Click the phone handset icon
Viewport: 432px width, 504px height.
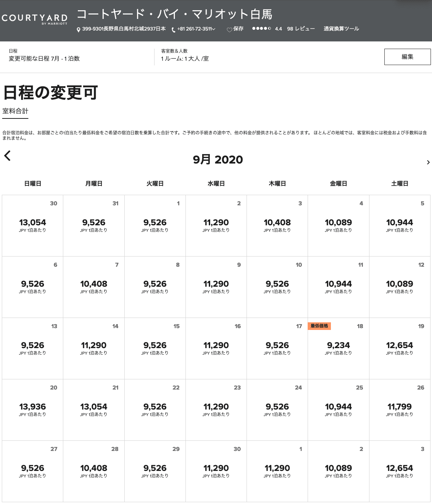(x=173, y=29)
